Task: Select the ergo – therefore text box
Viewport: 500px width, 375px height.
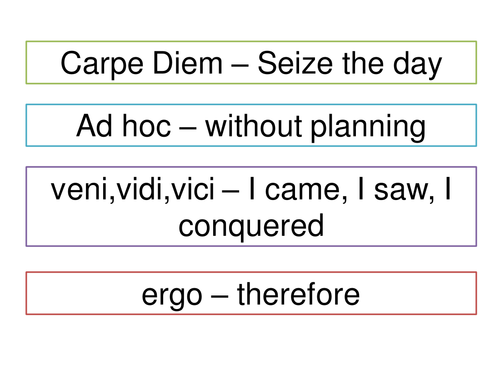Action: [251, 293]
